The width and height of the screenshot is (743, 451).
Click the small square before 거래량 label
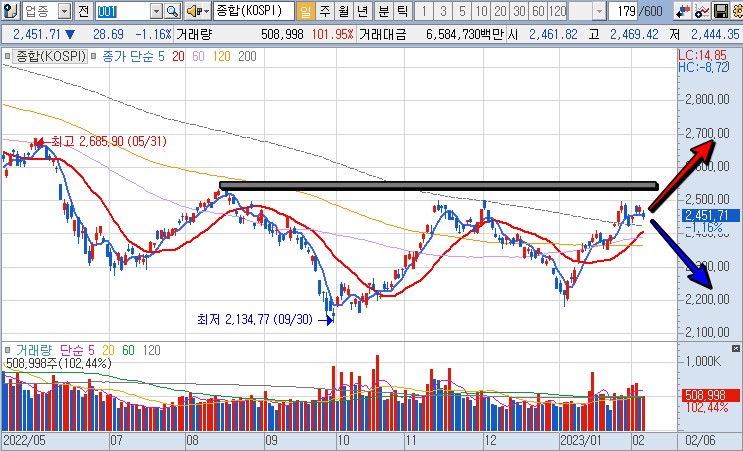click(7, 351)
